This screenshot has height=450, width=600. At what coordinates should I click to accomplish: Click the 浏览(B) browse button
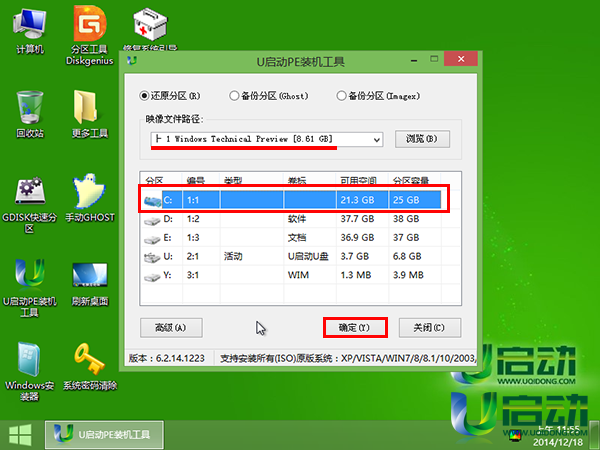(x=422, y=139)
